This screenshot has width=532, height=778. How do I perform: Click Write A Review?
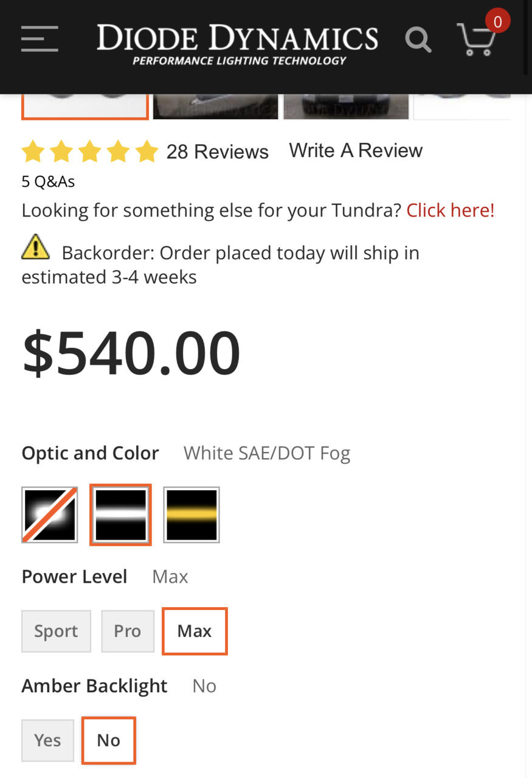pos(356,150)
